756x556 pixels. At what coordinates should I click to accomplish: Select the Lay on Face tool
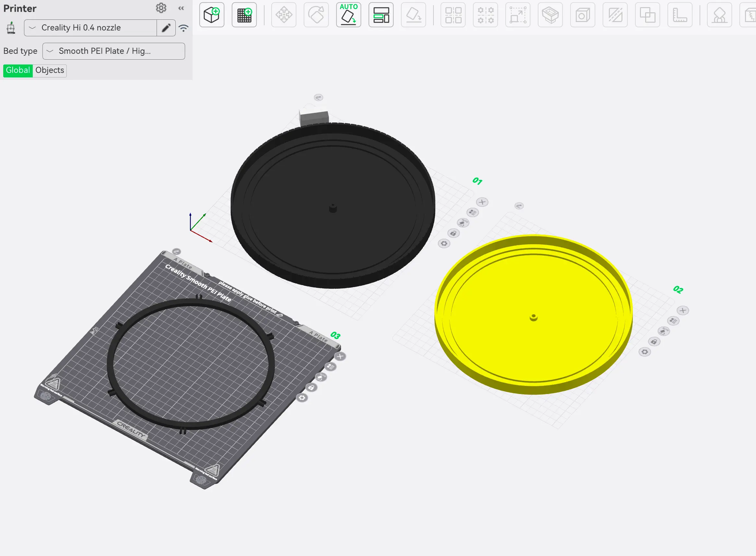pos(414,15)
